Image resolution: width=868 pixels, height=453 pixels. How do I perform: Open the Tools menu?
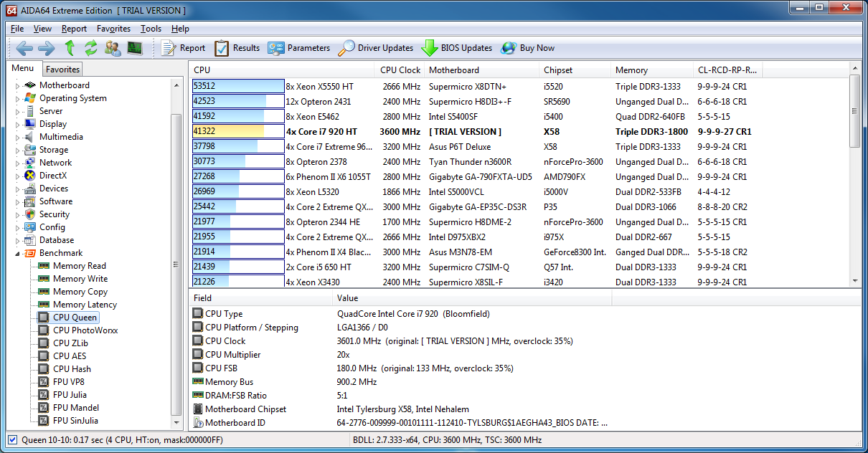coord(151,29)
